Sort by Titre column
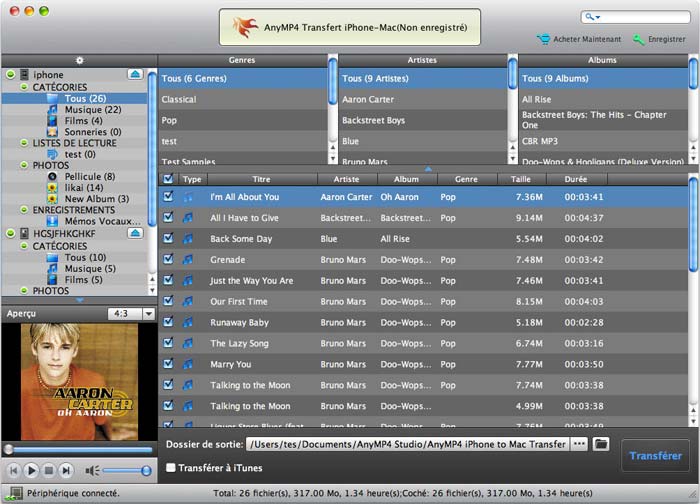Screen dimensions: 700x504 pos(262,179)
